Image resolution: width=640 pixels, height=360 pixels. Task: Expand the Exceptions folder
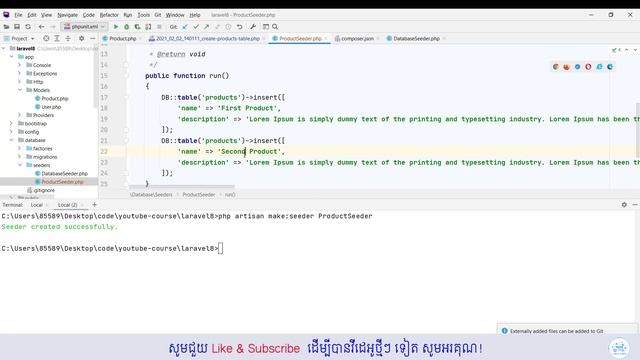coord(20,73)
